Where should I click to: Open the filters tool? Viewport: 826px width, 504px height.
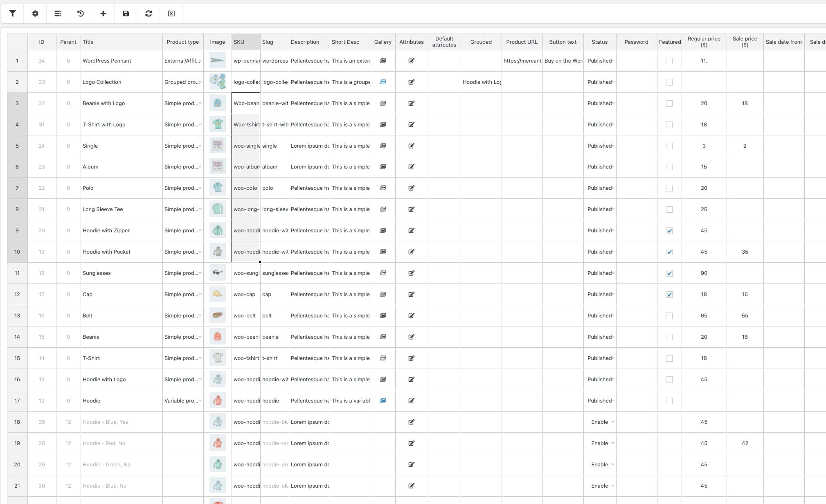tap(13, 13)
